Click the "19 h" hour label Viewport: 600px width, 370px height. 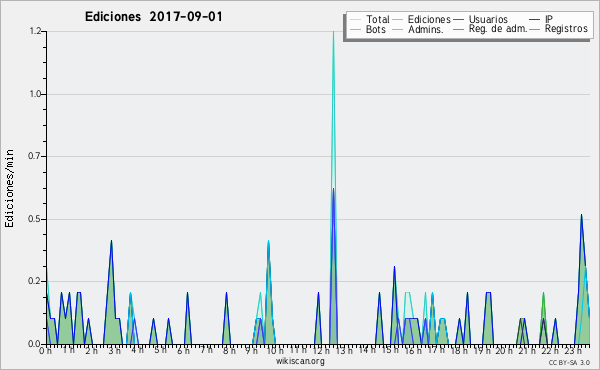[x=482, y=350]
